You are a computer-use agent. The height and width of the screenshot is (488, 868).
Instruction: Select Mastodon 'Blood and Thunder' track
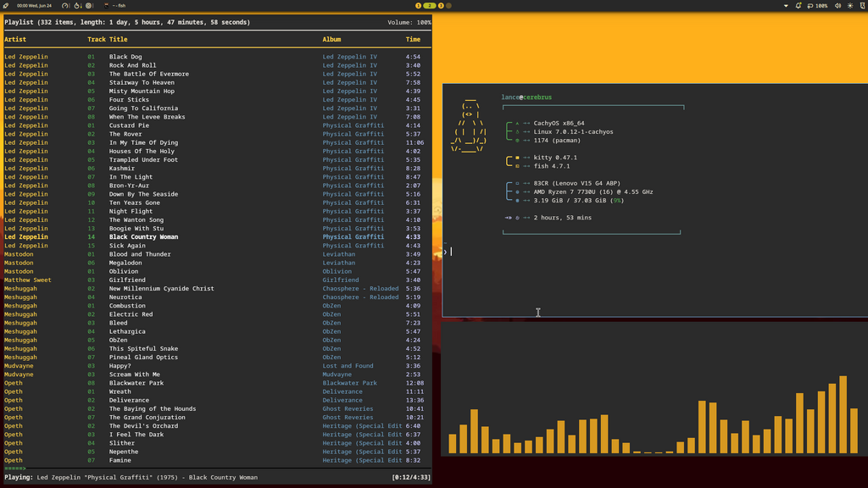(x=217, y=254)
